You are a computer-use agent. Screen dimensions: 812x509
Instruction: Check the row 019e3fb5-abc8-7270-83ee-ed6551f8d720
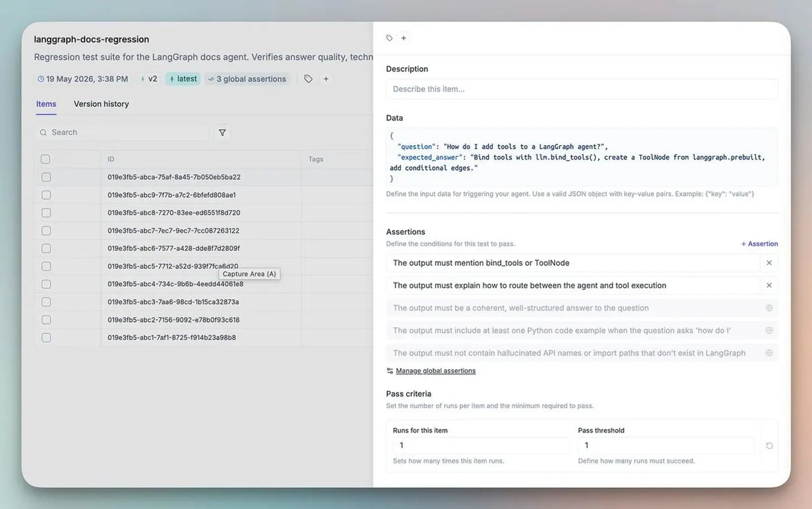(x=46, y=213)
